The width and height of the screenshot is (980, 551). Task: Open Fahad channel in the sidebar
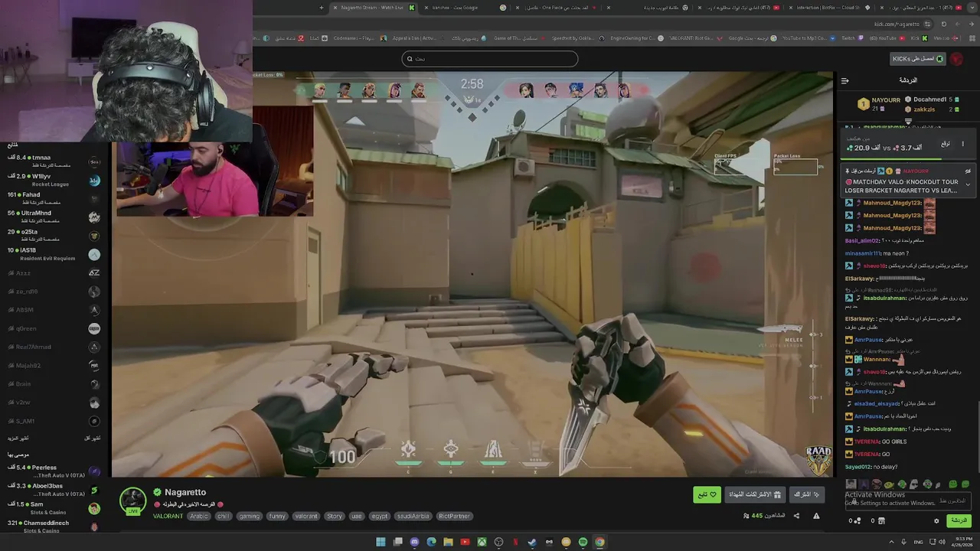tap(55, 198)
